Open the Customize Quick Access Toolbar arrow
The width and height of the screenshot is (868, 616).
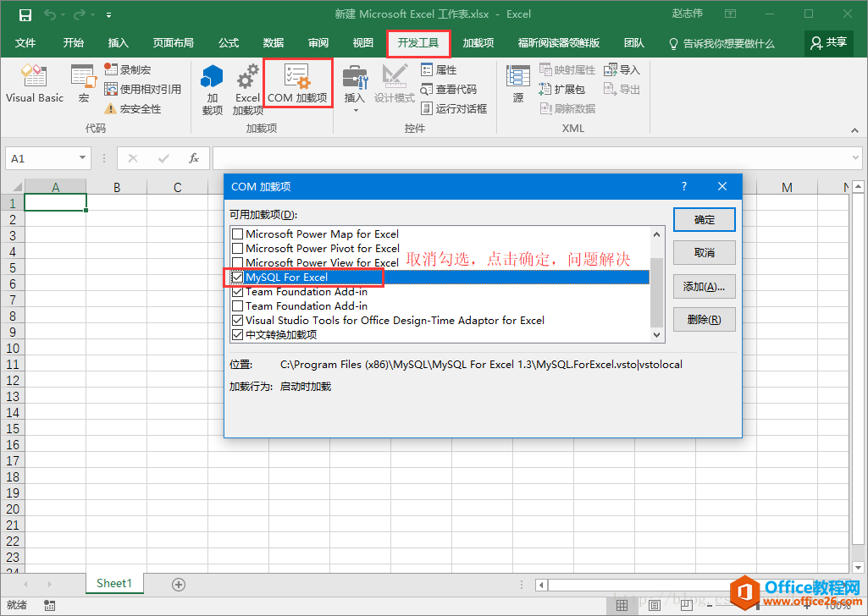109,15
